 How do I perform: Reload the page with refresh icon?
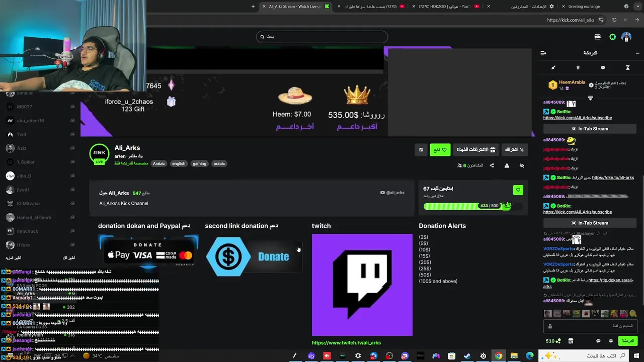[x=614, y=20]
